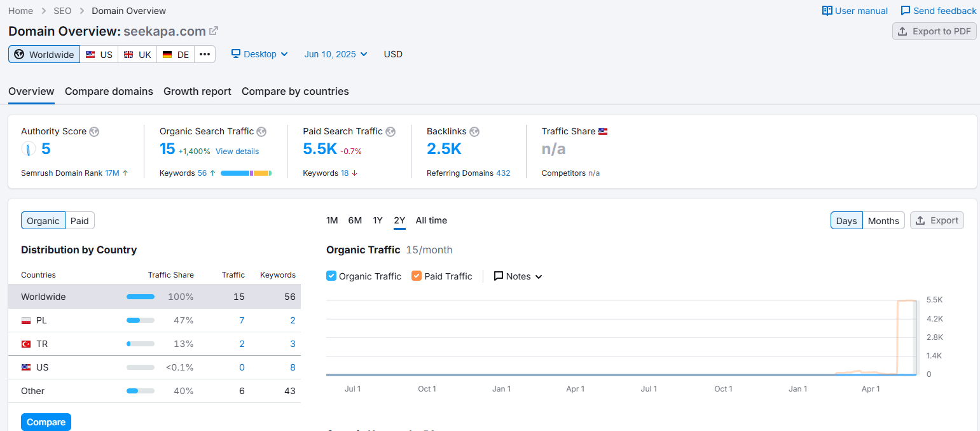Viewport: 980px width, 431px height.
Task: Click the paid traffic spike on chart
Action: tap(907, 300)
